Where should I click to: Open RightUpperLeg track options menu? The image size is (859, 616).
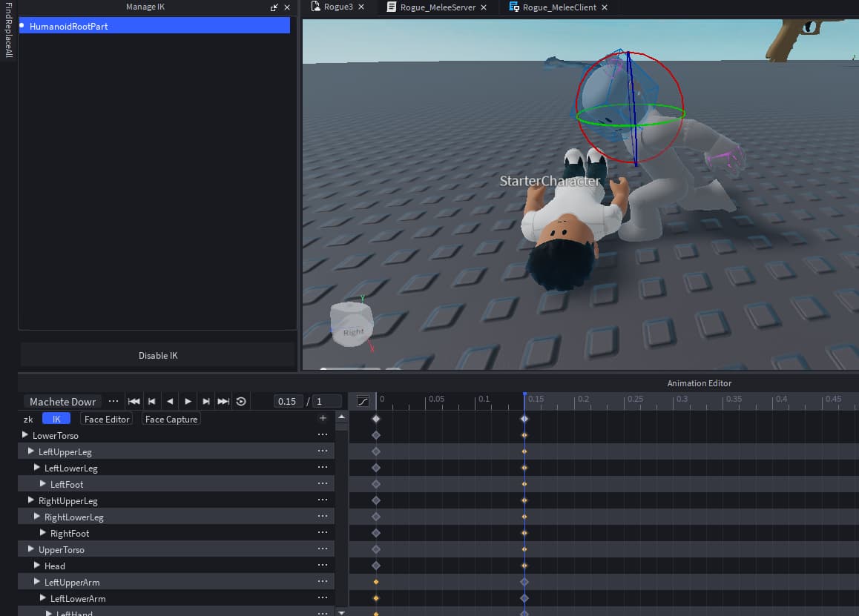323,500
